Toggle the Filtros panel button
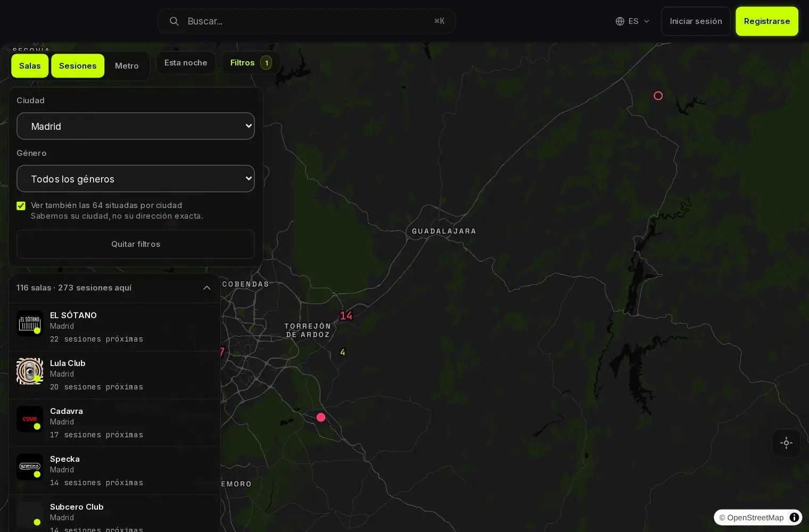809x532 pixels. pyautogui.click(x=251, y=63)
